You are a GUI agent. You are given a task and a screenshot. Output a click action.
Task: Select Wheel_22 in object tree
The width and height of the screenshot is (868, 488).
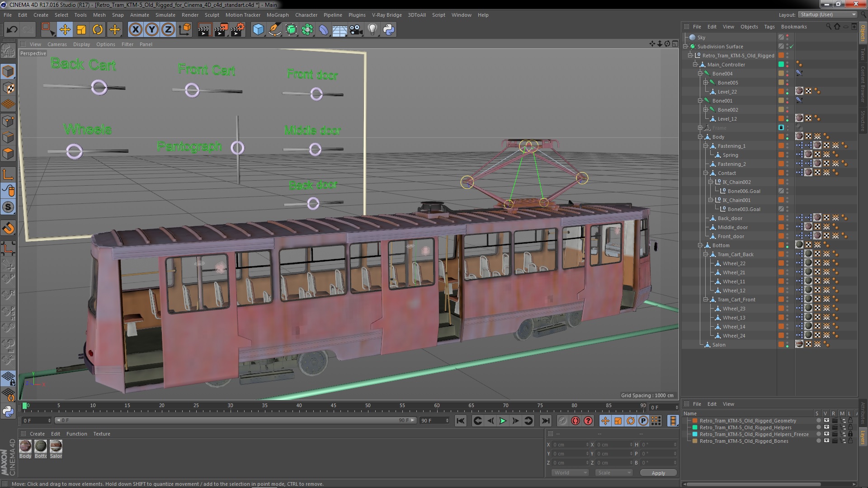(734, 263)
